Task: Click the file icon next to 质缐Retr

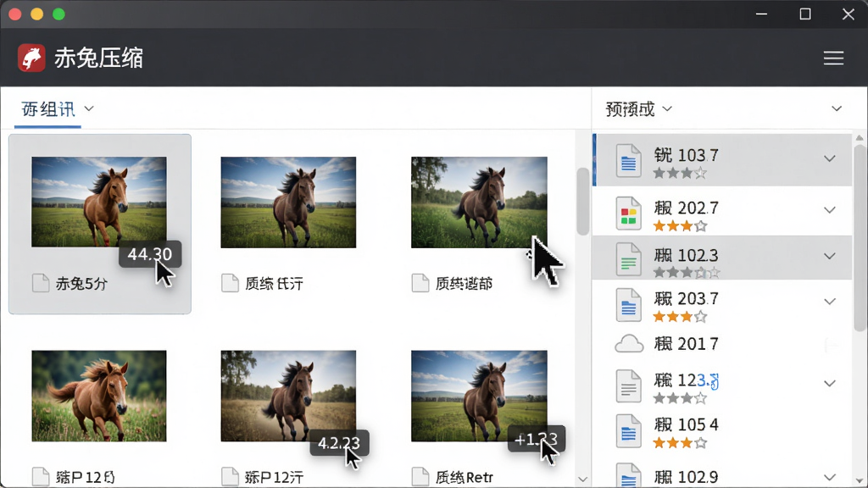Action: click(420, 477)
